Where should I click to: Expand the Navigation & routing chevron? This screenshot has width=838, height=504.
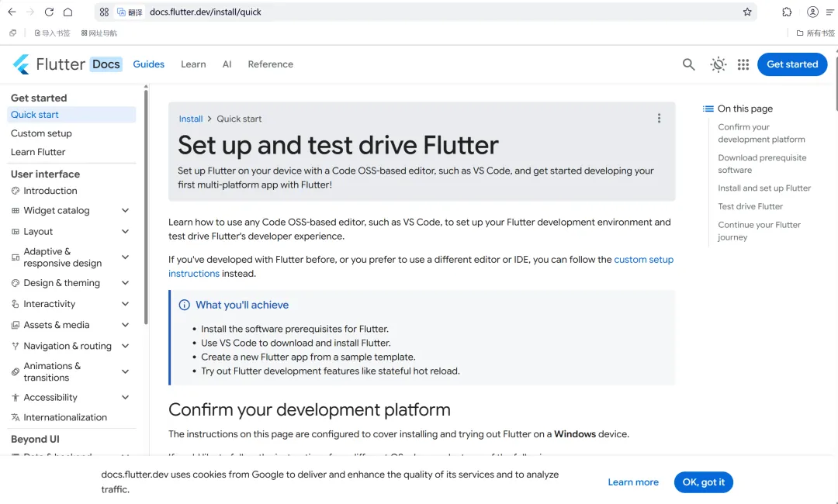(125, 345)
